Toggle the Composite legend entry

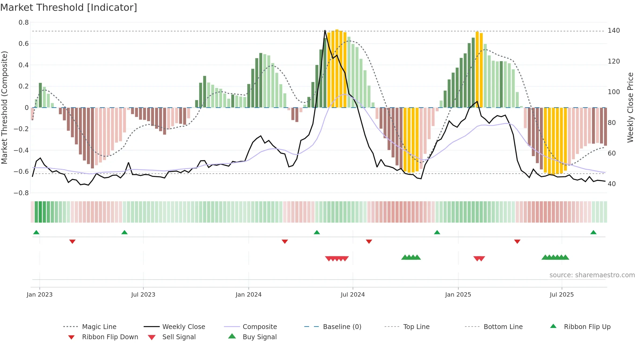tap(250, 327)
